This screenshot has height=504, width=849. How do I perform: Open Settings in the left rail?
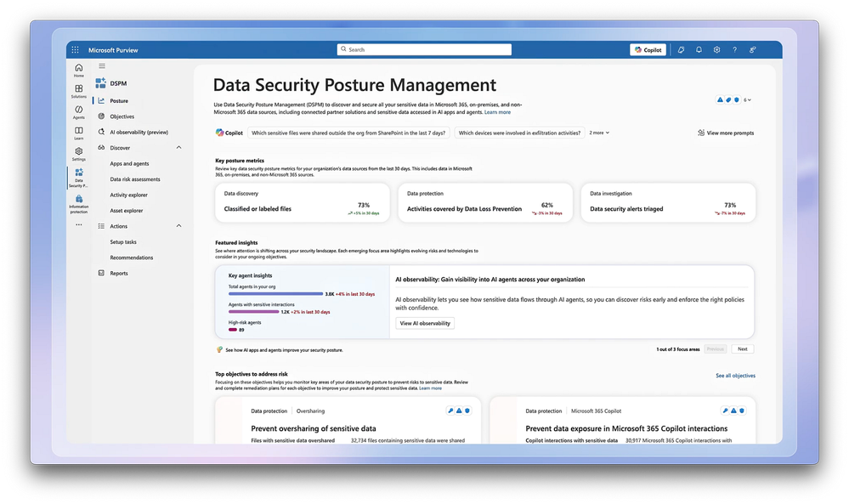click(78, 154)
